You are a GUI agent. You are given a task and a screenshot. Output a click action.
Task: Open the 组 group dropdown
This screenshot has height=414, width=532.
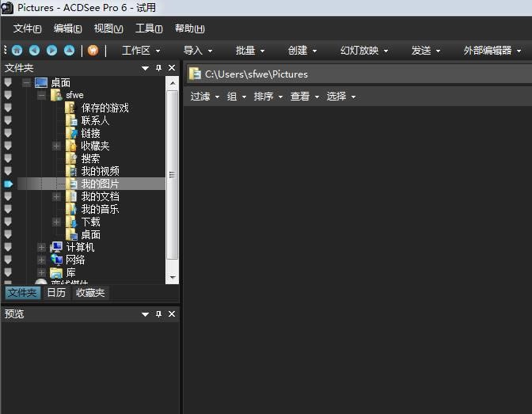tap(237, 97)
